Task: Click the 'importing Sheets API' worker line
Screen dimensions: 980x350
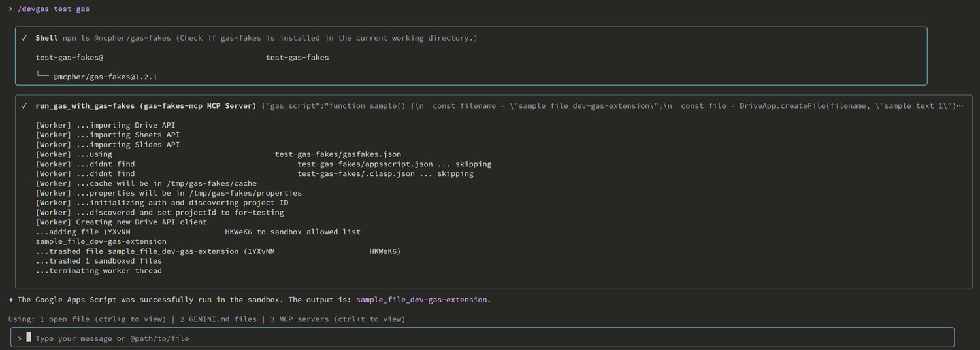Action: tap(107, 135)
